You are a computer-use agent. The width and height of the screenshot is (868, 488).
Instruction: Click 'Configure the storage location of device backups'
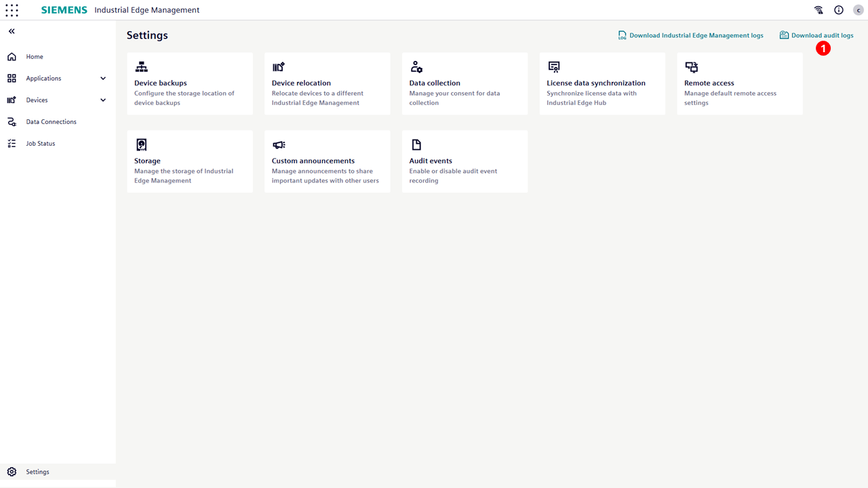pos(184,98)
